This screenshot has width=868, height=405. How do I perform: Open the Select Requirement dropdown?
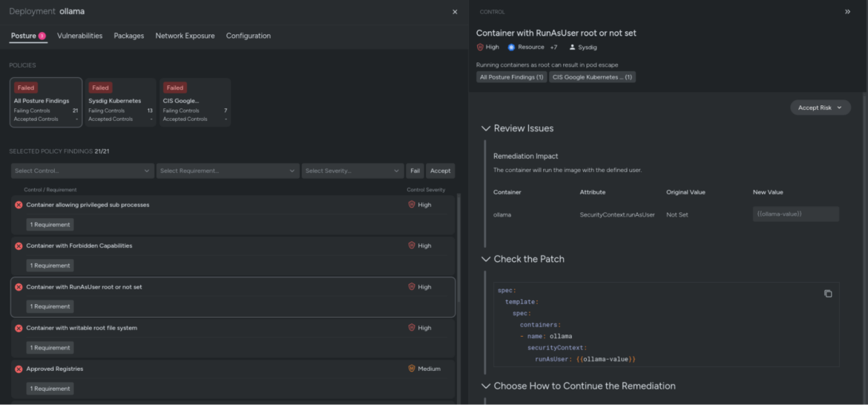(228, 171)
